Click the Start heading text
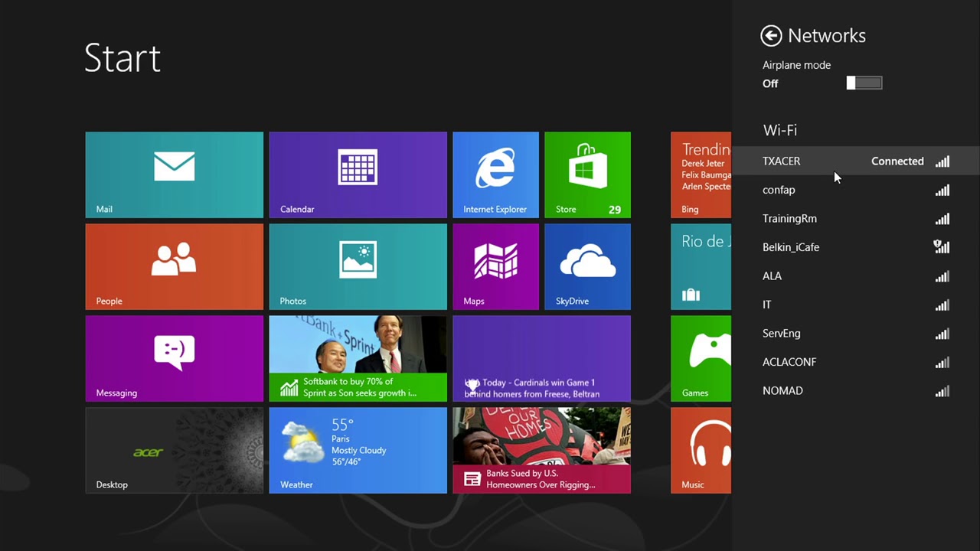The width and height of the screenshot is (980, 551). tap(122, 58)
